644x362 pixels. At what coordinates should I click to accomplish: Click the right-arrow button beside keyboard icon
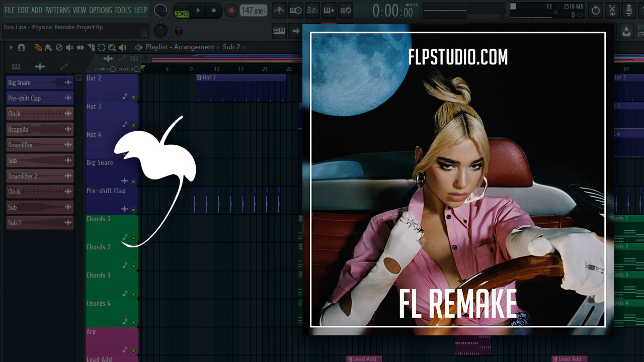tap(296, 31)
